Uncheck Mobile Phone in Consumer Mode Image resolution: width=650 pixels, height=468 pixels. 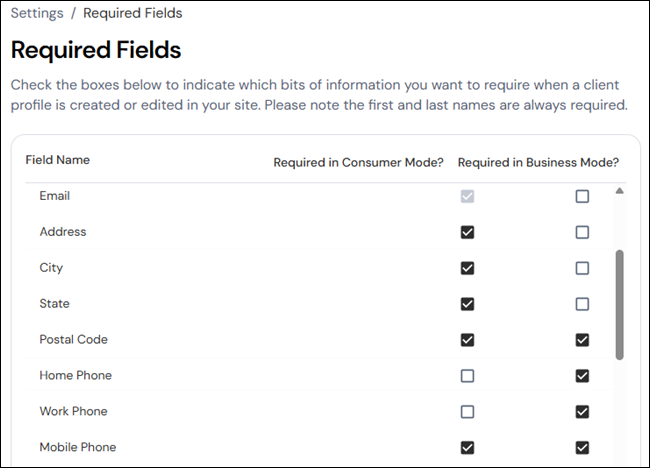[x=467, y=448]
